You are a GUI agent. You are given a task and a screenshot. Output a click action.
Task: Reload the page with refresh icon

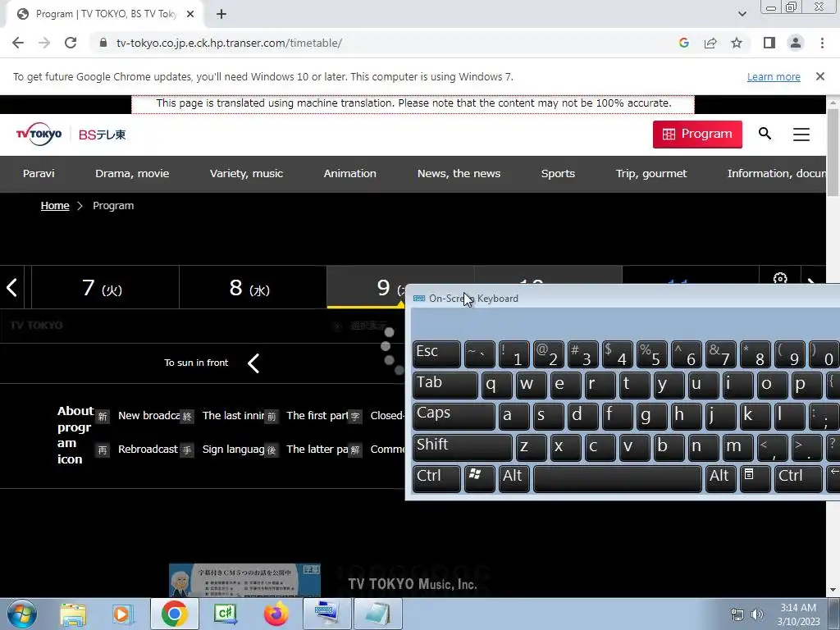tap(71, 43)
